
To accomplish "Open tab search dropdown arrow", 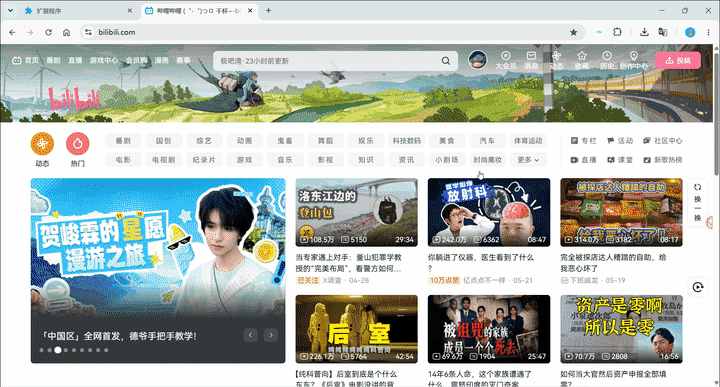I will click(10, 10).
